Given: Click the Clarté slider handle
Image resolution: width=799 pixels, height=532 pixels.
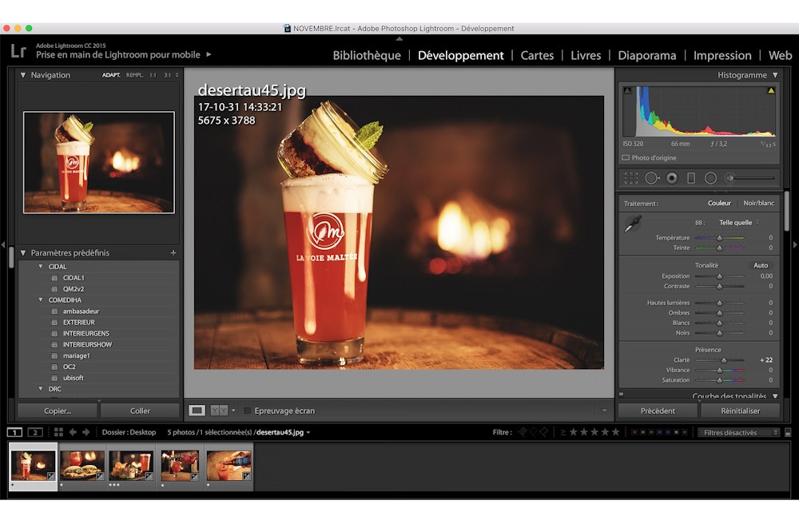Looking at the screenshot, I should [x=724, y=360].
